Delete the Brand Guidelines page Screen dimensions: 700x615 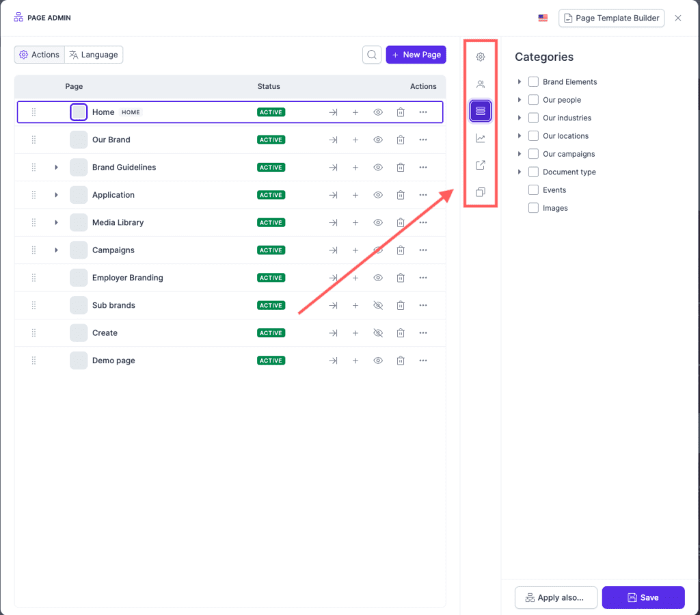pos(401,168)
